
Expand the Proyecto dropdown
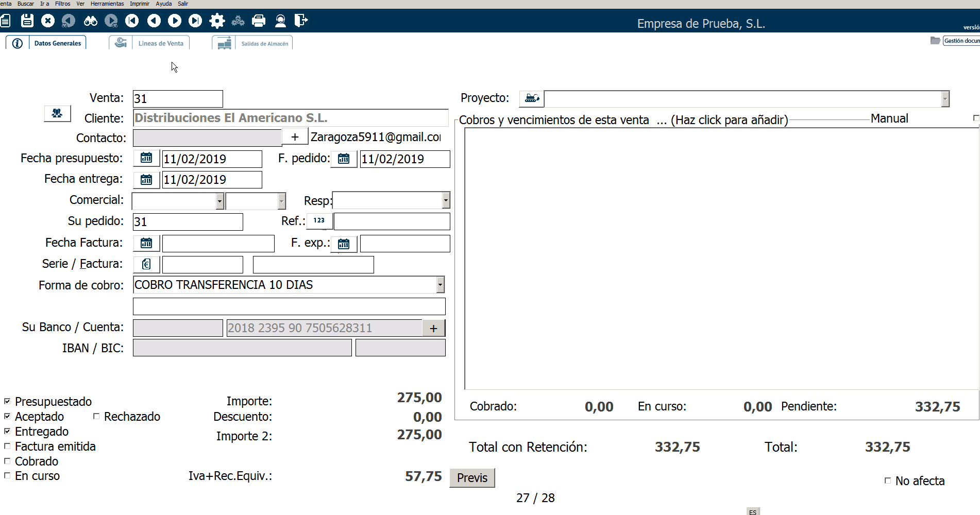[x=945, y=98]
